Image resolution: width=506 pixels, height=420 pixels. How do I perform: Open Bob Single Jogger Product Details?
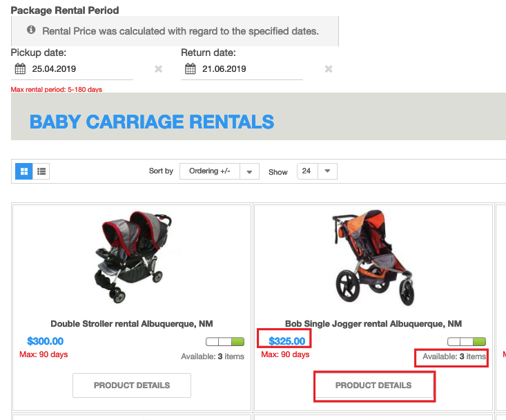click(373, 385)
